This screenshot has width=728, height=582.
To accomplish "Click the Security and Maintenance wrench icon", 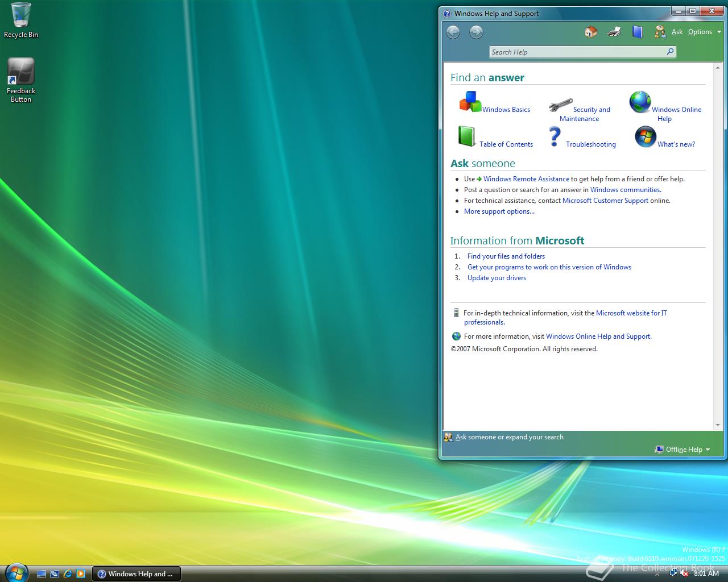I will click(x=560, y=106).
